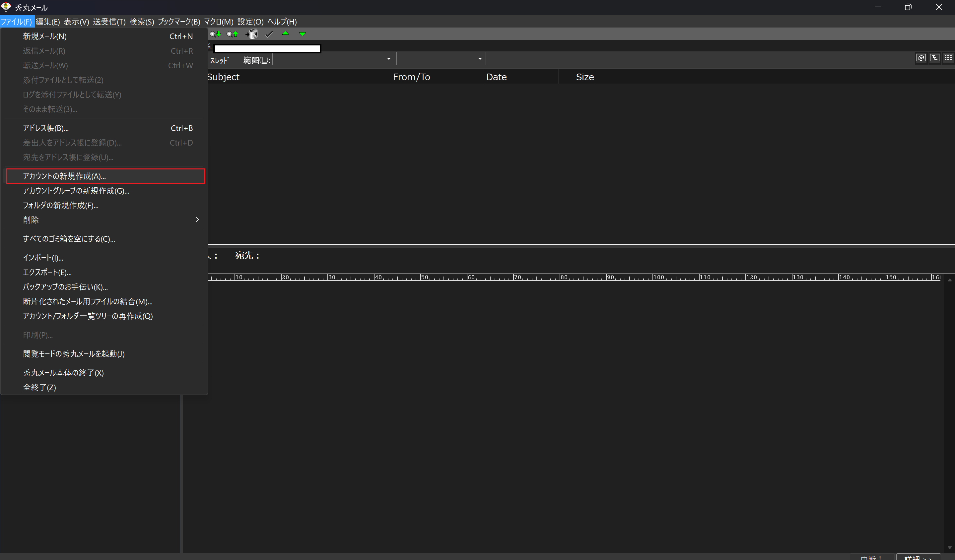Click the green down arrow icon
955x560 pixels.
pyautogui.click(x=303, y=34)
